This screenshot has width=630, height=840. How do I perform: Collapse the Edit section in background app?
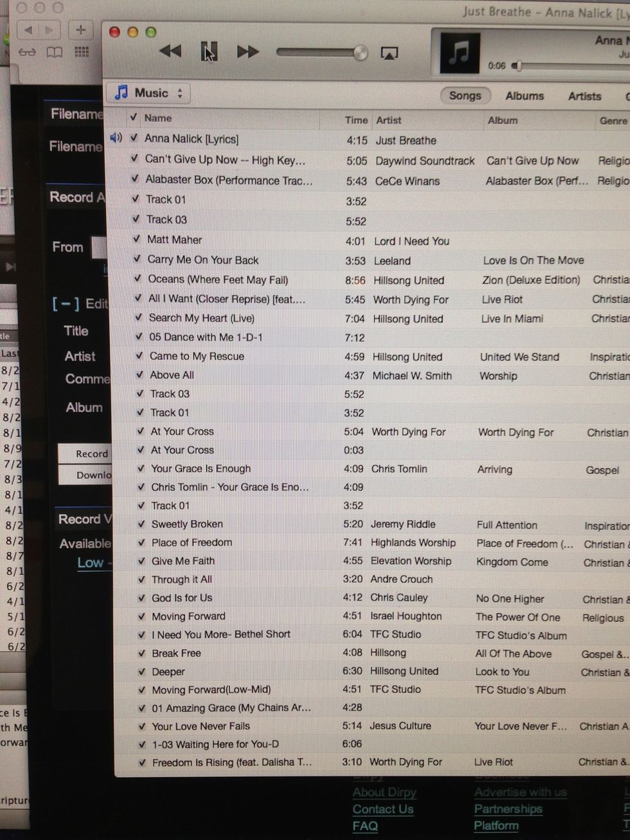66,304
